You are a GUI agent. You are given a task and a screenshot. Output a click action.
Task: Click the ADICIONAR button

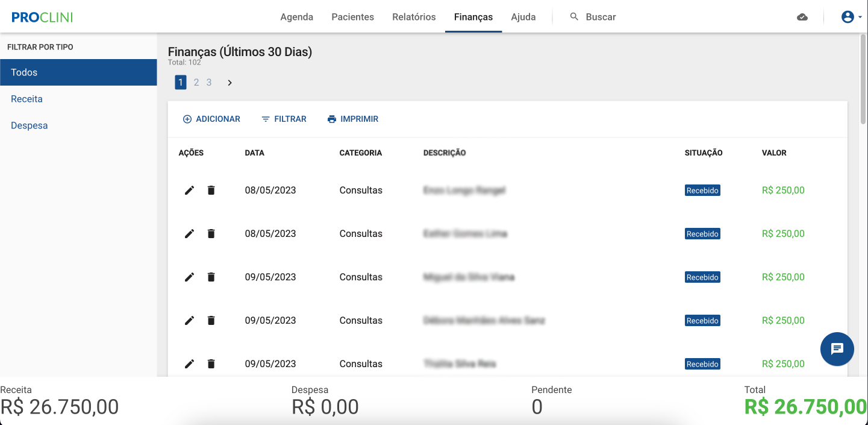tap(211, 119)
